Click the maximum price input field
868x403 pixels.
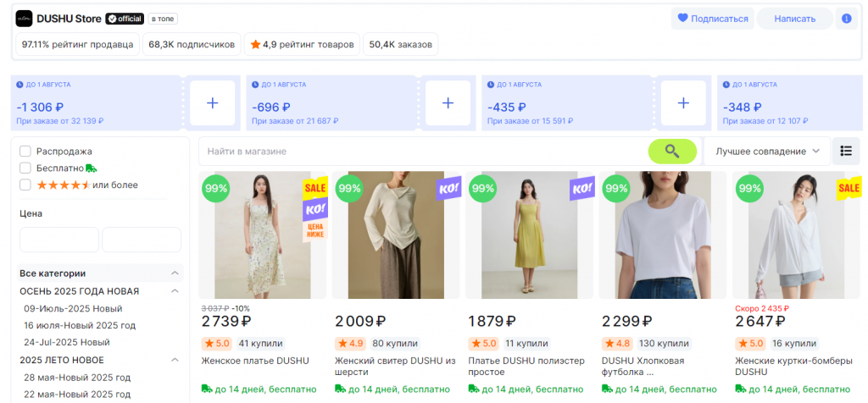point(142,240)
